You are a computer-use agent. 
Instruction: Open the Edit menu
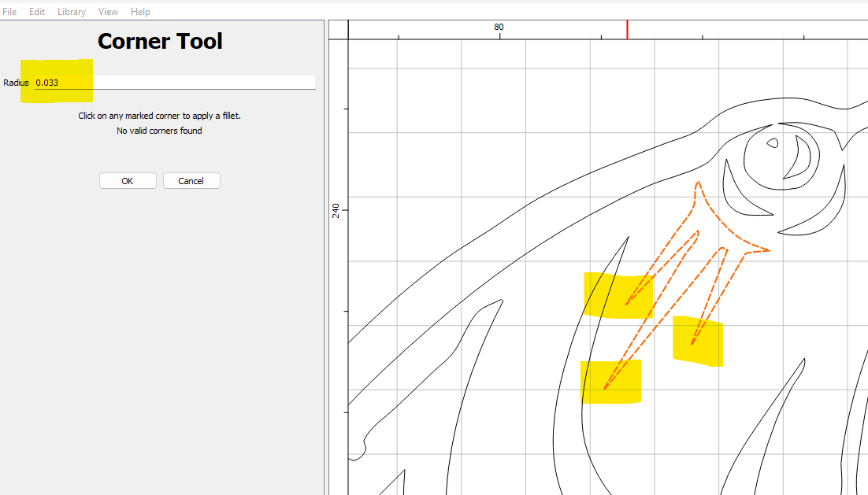[x=37, y=12]
